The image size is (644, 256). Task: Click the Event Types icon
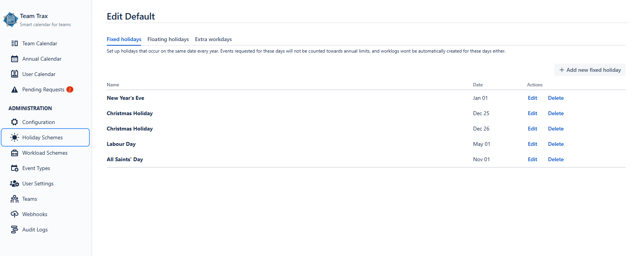(x=15, y=168)
